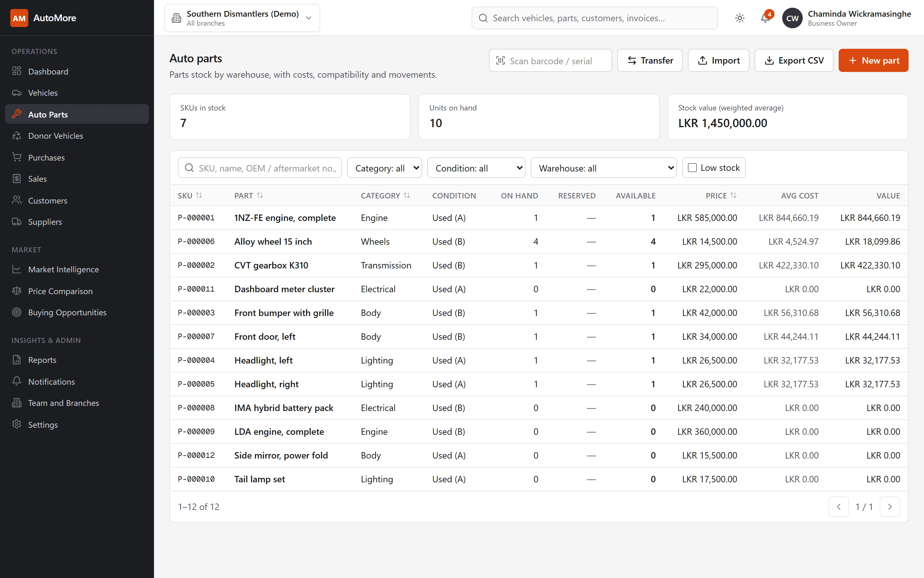
Task: Open Vehicles in the sidebar
Action: click(77, 92)
